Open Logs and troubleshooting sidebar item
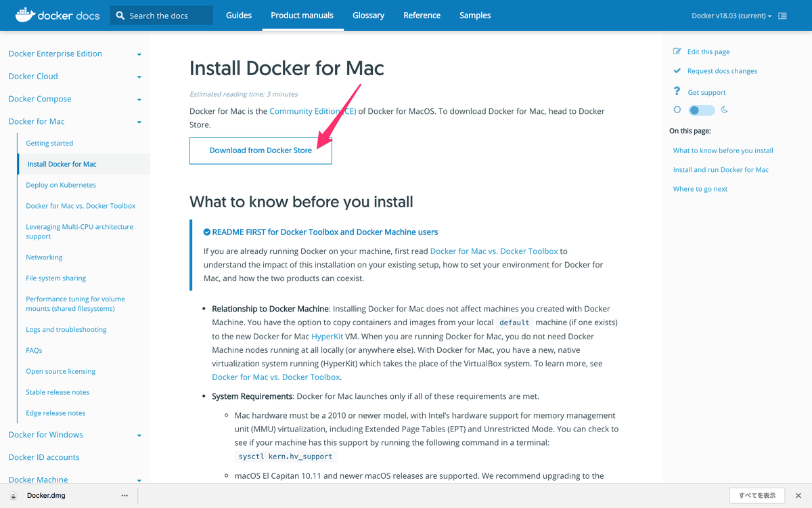Image resolution: width=812 pixels, height=508 pixels. click(x=66, y=330)
